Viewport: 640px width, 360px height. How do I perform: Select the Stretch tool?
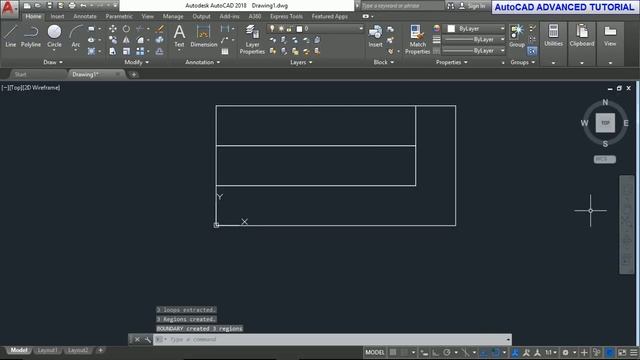tap(113, 51)
